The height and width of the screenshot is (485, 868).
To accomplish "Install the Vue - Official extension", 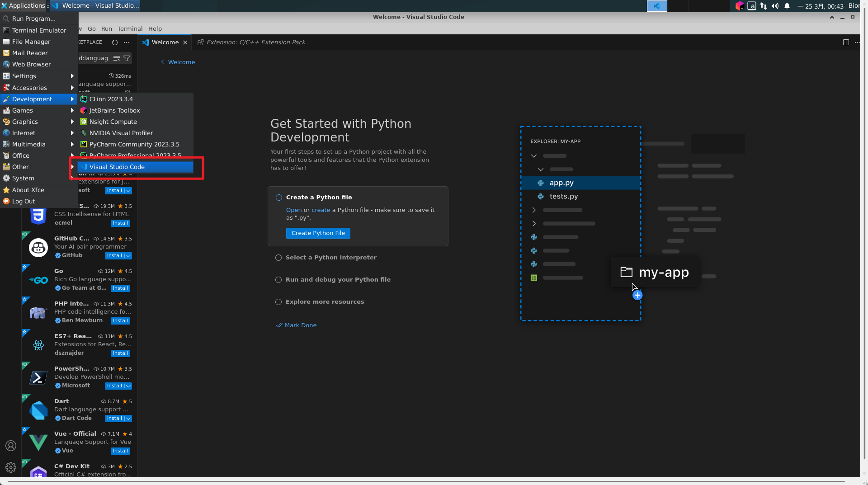I will click(120, 451).
